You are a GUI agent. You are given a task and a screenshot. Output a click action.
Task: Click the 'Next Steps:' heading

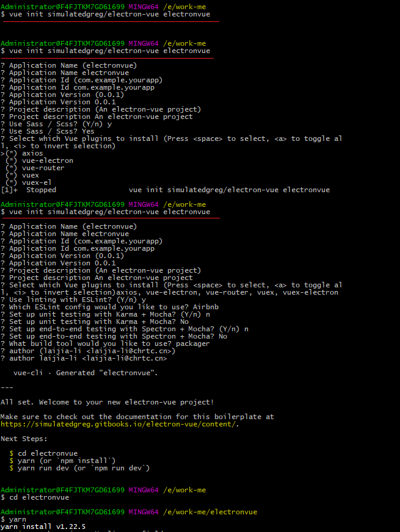(24, 439)
